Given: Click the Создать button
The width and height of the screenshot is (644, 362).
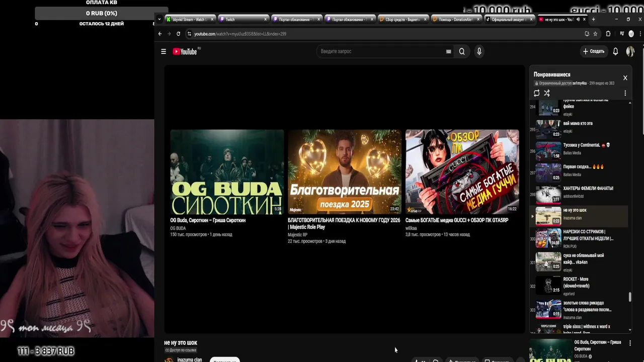Looking at the screenshot, I should [x=594, y=51].
